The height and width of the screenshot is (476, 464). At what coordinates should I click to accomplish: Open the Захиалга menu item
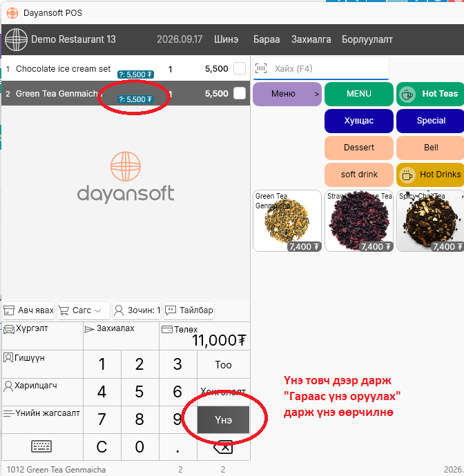(311, 39)
